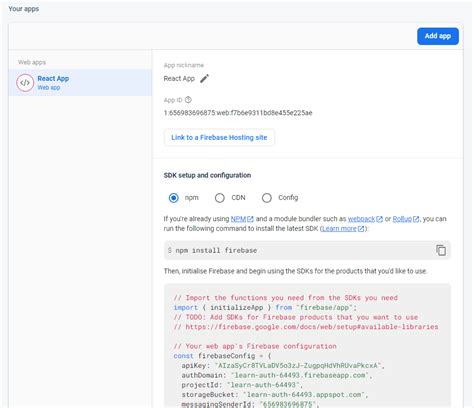474x408 pixels.
Task: Click the pencil icon to edit app nickname
Action: (x=204, y=79)
